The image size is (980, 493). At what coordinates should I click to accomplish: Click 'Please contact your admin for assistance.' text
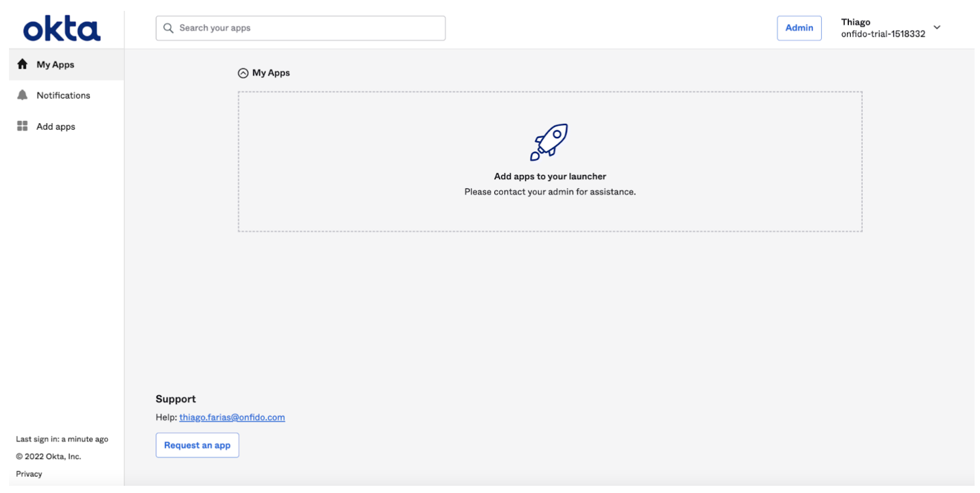(550, 192)
